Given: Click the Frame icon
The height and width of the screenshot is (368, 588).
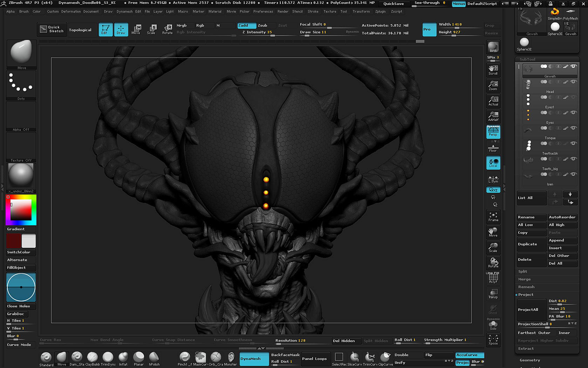Looking at the screenshot, I should 493,216.
